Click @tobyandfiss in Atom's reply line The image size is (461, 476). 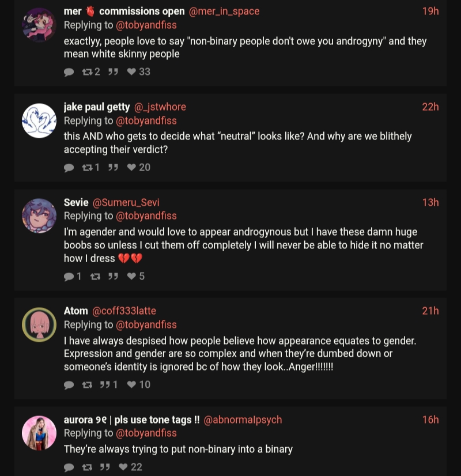[146, 324]
